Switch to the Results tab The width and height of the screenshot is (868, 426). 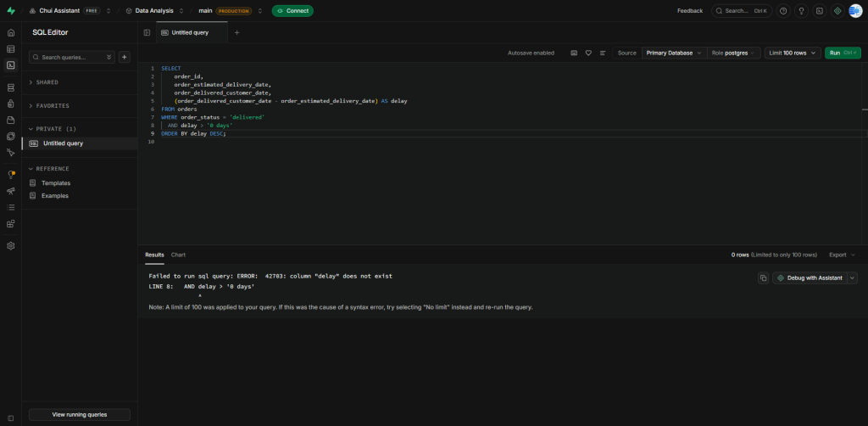pos(154,255)
